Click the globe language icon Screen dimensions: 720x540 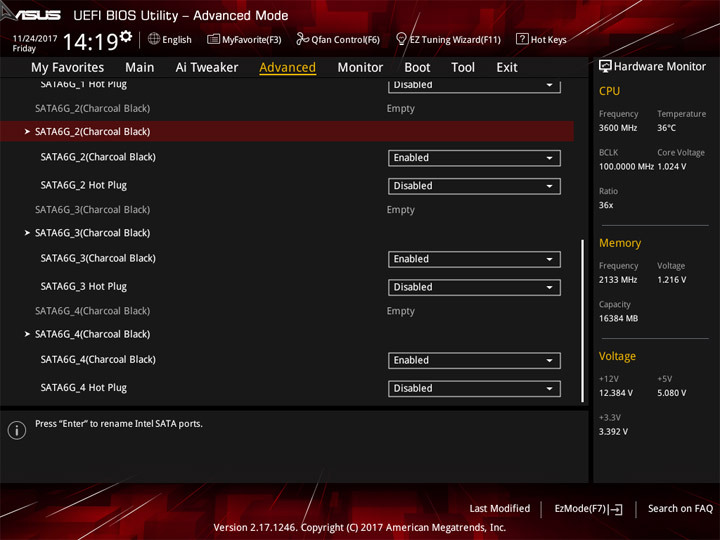pyautogui.click(x=154, y=39)
